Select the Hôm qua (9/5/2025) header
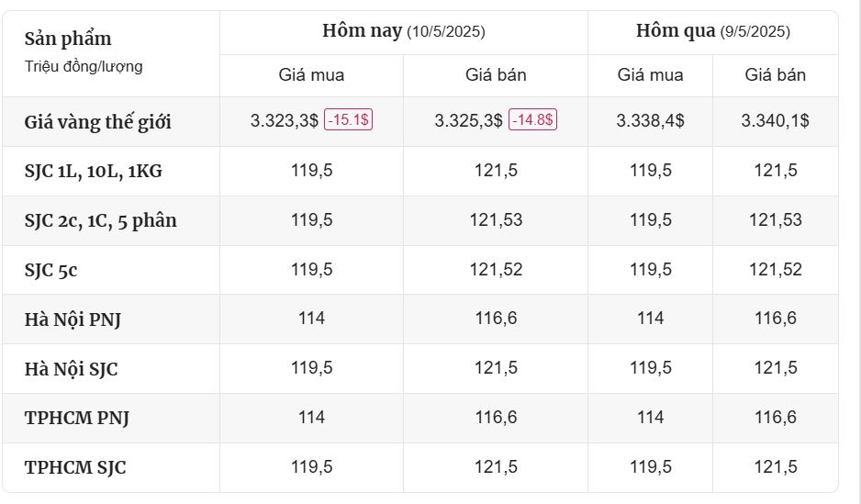This screenshot has height=504, width=861. 712,30
